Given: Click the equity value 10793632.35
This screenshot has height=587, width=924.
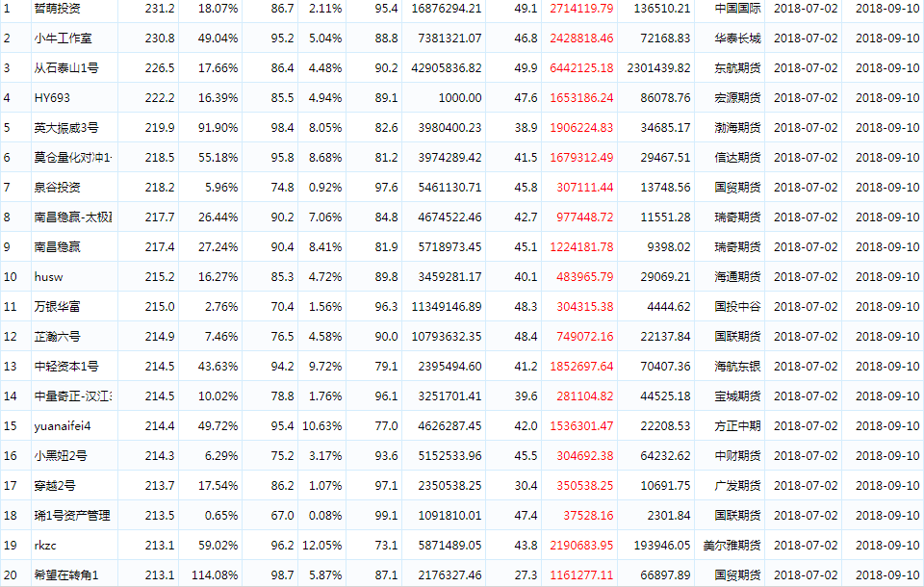Looking at the screenshot, I should click(447, 337).
